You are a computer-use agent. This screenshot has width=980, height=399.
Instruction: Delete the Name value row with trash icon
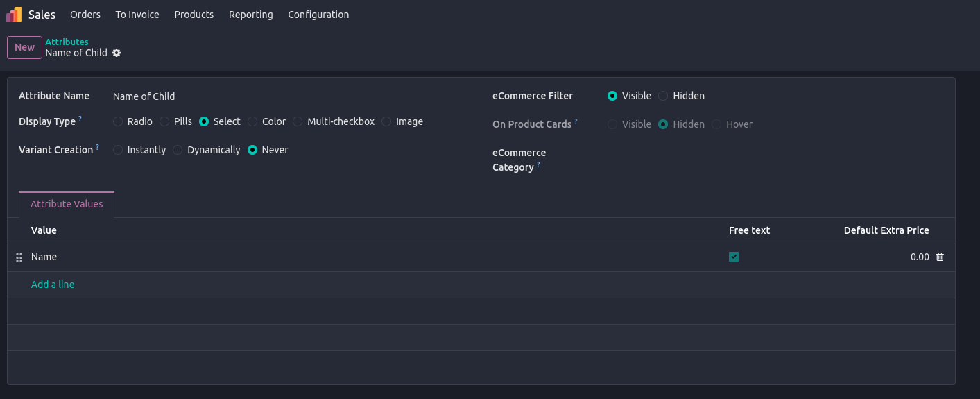(x=940, y=257)
